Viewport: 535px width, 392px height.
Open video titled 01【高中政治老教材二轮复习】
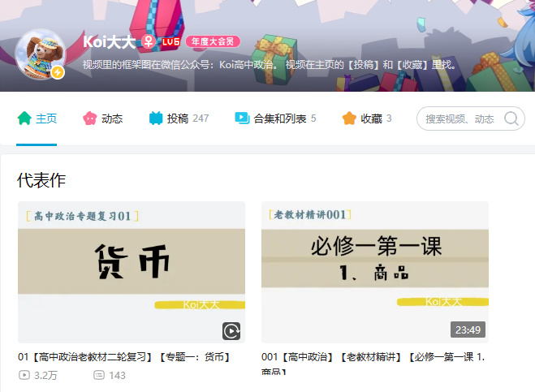pyautogui.click(x=125, y=357)
